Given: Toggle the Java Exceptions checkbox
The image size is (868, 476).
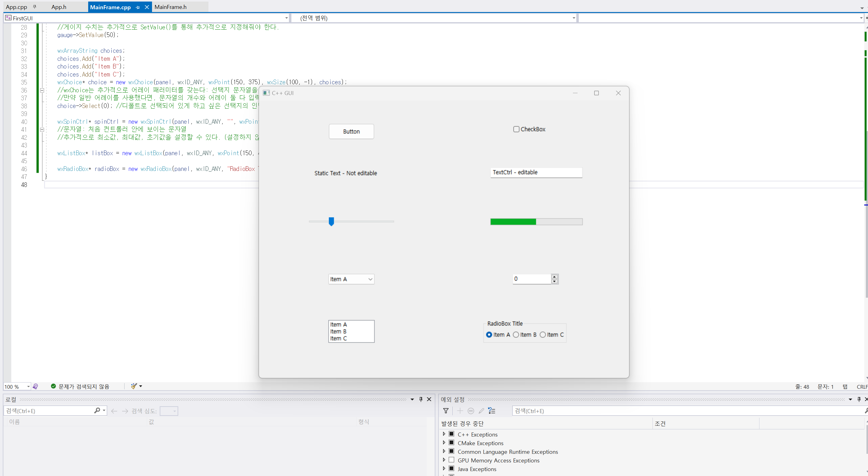Looking at the screenshot, I should coord(451,469).
